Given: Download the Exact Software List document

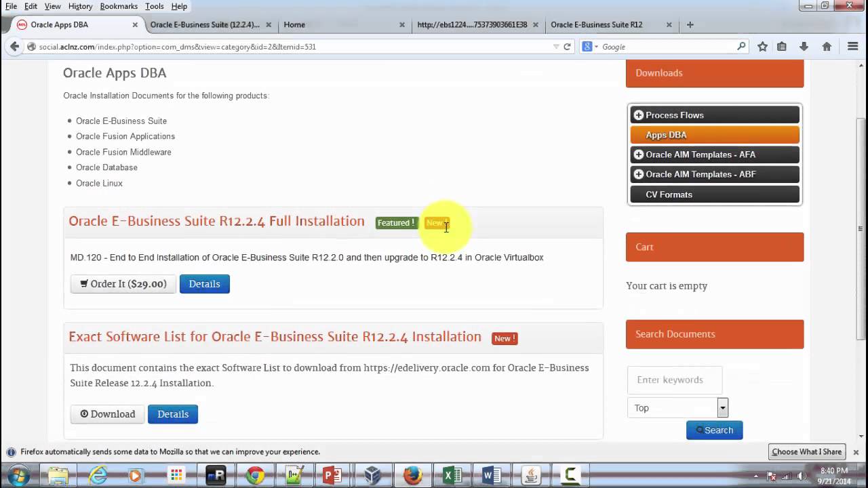Looking at the screenshot, I should [x=107, y=414].
